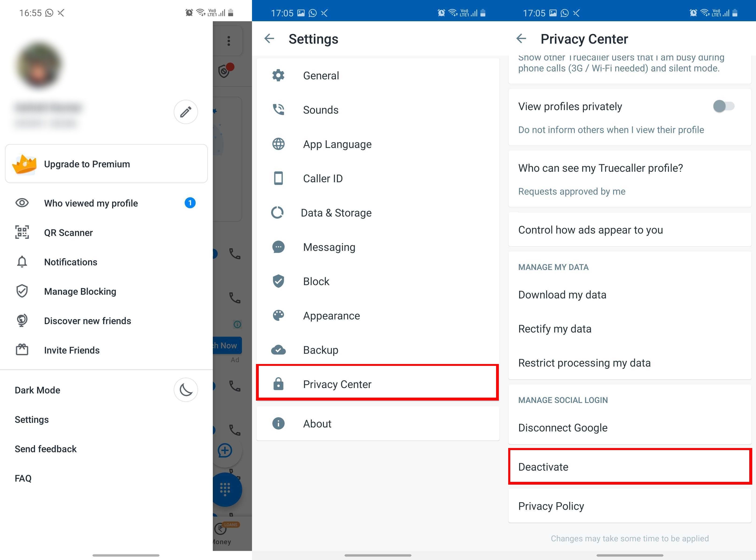Tap the new message plus bubble icon
The width and height of the screenshot is (756, 560).
(225, 451)
